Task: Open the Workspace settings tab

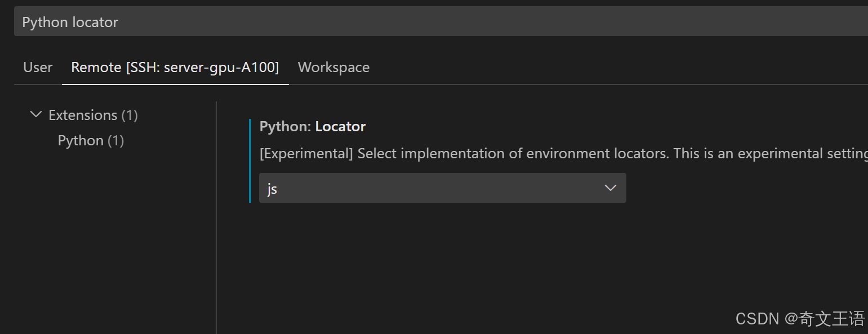Action: pyautogui.click(x=333, y=68)
